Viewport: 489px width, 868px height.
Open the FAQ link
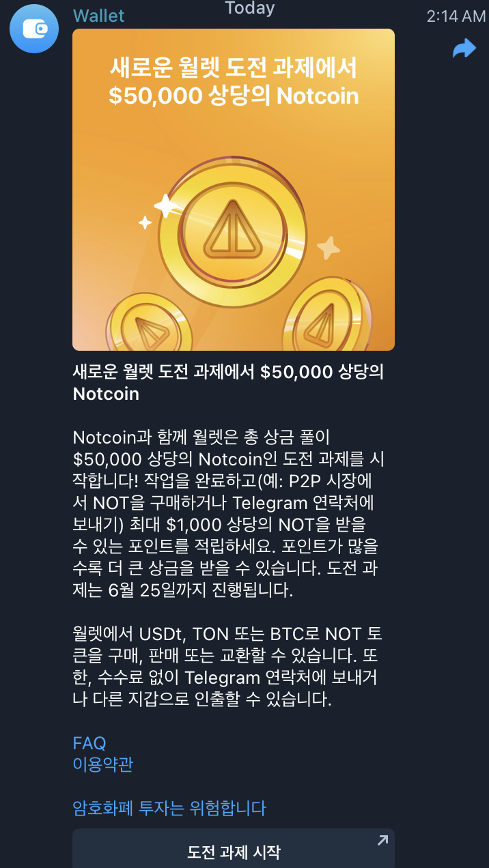point(89,743)
